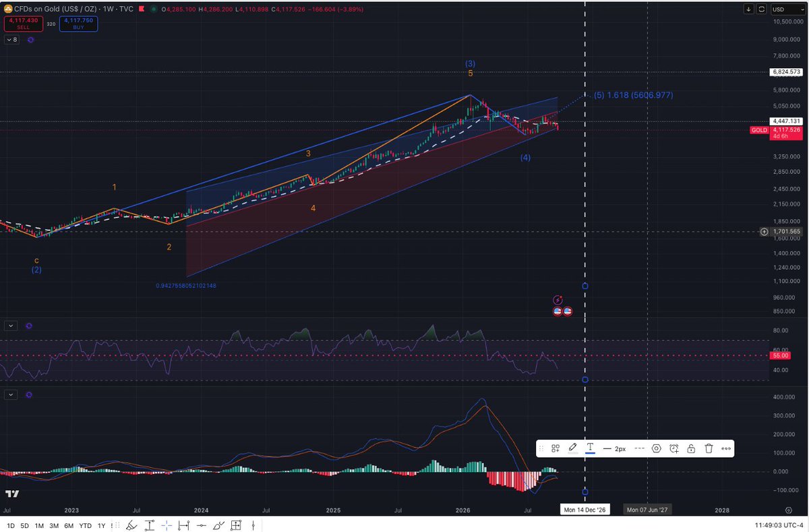Click vertical line handle in RSI pane
The width and height of the screenshot is (809, 532).
(x=585, y=380)
